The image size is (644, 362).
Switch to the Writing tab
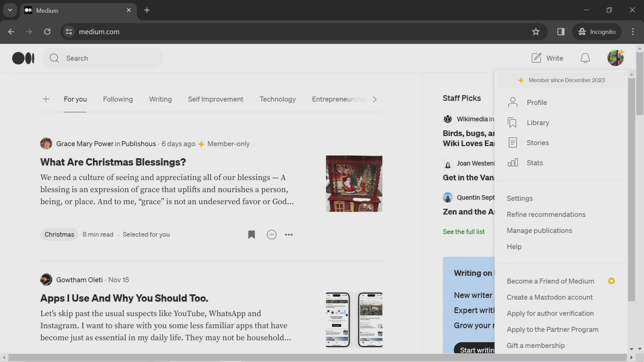[x=160, y=99]
